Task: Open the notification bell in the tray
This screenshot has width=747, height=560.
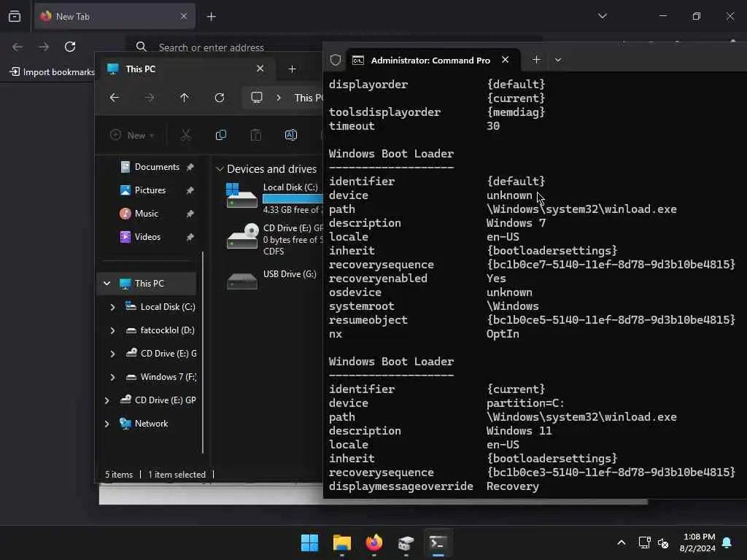Action: click(x=727, y=542)
